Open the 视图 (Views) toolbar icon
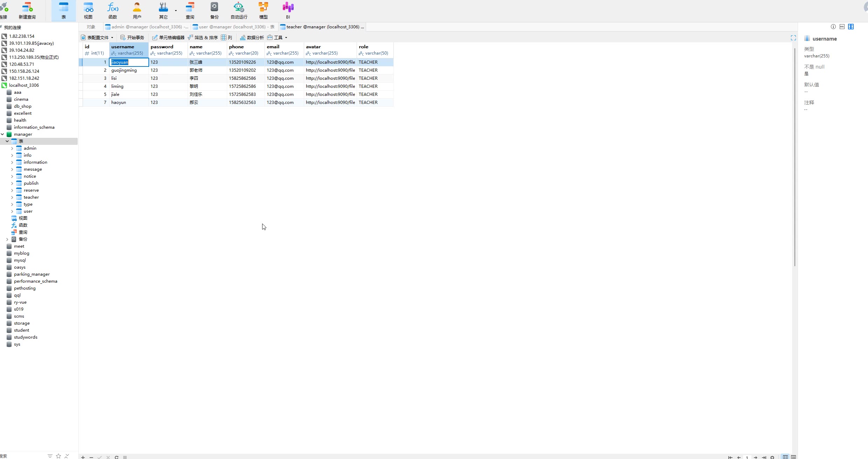868x459 pixels. click(88, 10)
